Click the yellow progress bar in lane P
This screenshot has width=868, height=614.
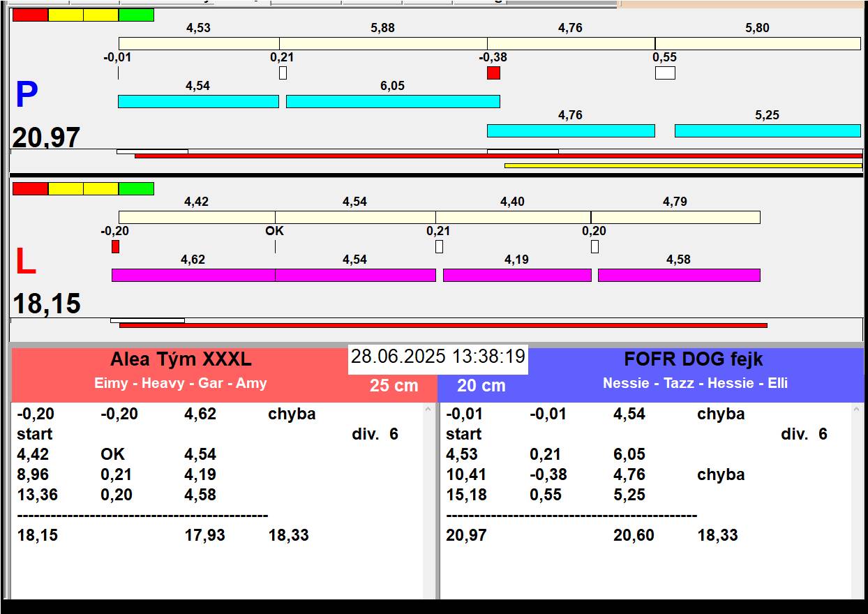click(683, 165)
